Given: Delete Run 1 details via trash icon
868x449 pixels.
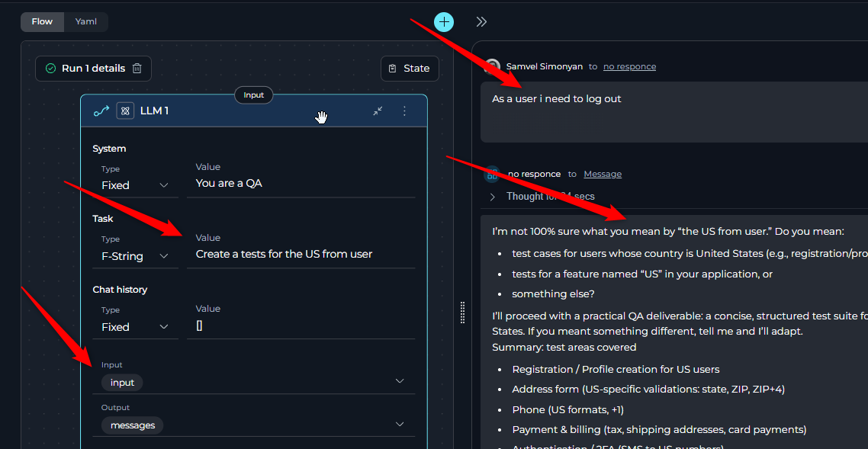Looking at the screenshot, I should (137, 69).
